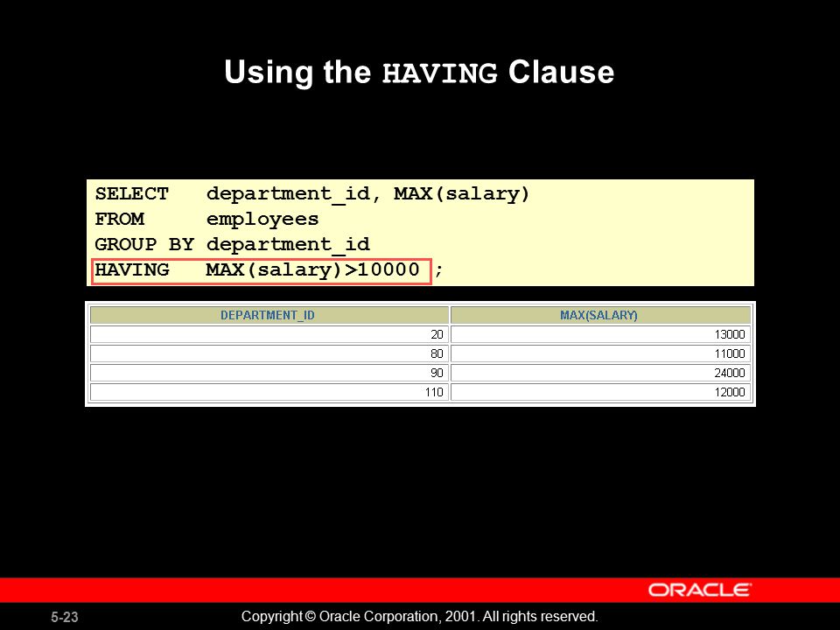Click the salary cell showing 12000
Image resolution: width=840 pixels, height=630 pixels.
(x=600, y=392)
